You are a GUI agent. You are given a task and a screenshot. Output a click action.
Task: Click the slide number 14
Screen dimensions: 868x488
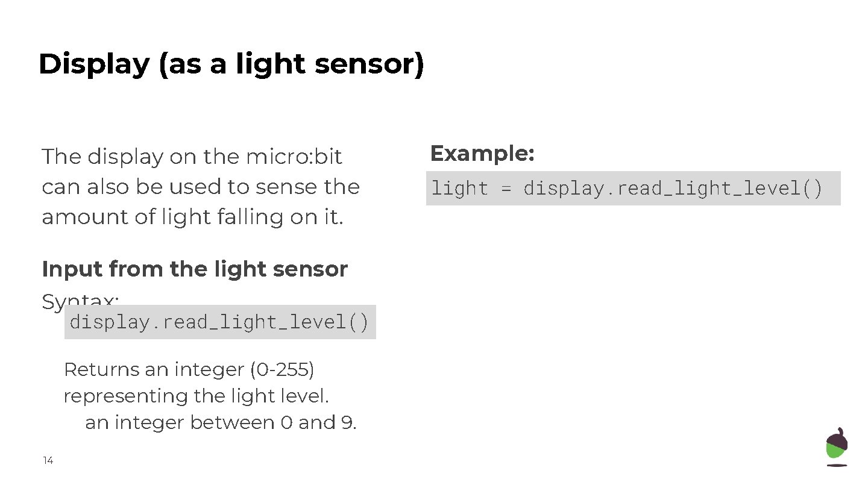pos(48,461)
